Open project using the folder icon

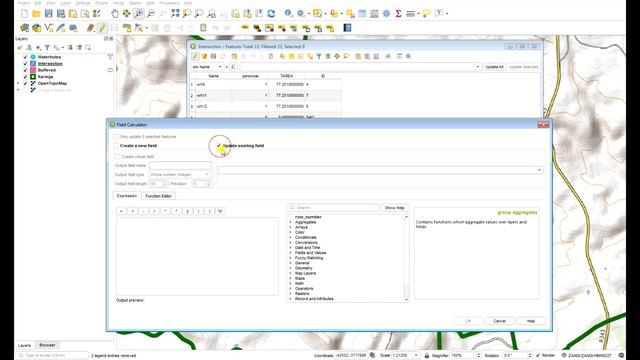point(36,13)
